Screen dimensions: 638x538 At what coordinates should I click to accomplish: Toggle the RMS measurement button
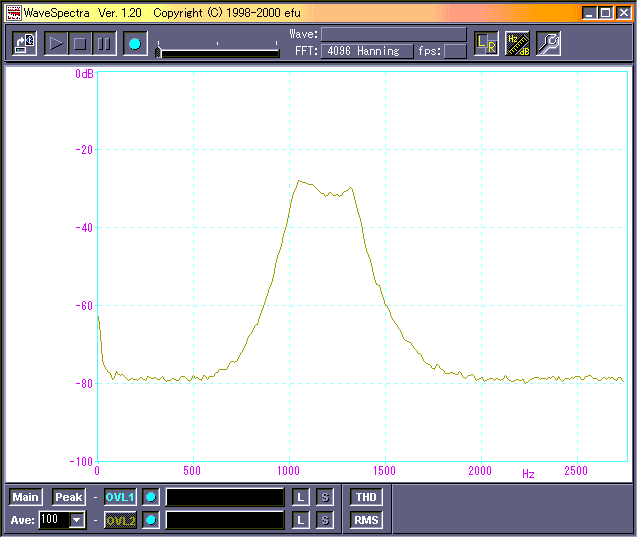(366, 521)
